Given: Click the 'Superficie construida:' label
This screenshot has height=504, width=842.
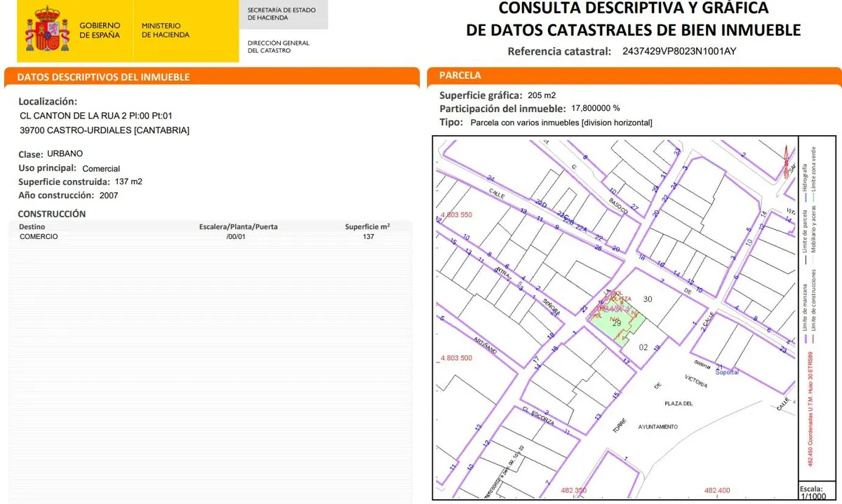Looking at the screenshot, I should pyautogui.click(x=64, y=182).
